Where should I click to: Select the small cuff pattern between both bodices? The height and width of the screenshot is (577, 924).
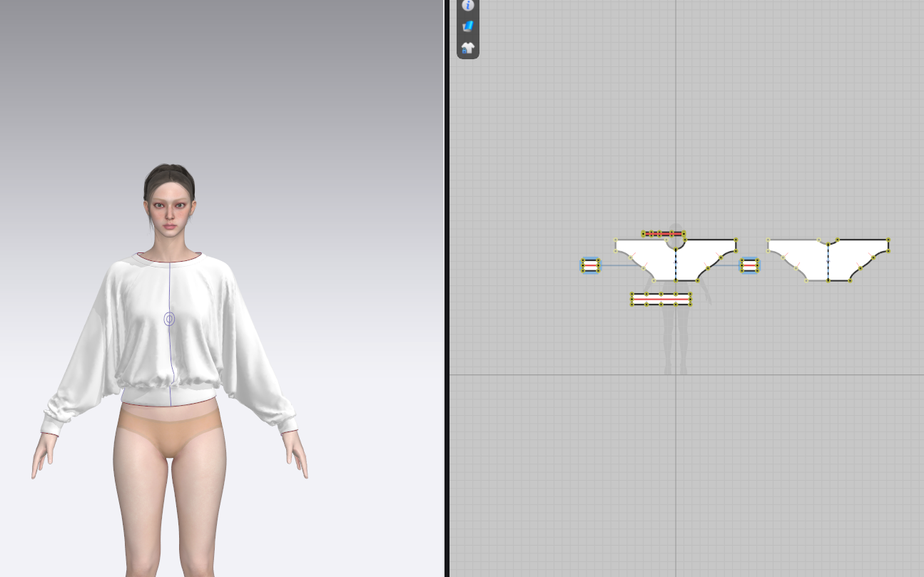749,265
